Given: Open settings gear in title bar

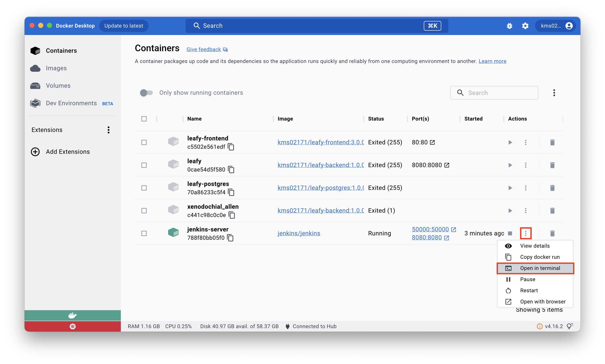Looking at the screenshot, I should [x=525, y=26].
